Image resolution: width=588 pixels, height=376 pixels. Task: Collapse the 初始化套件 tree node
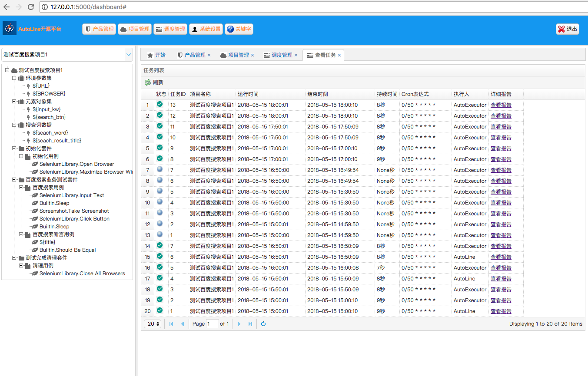coord(14,148)
